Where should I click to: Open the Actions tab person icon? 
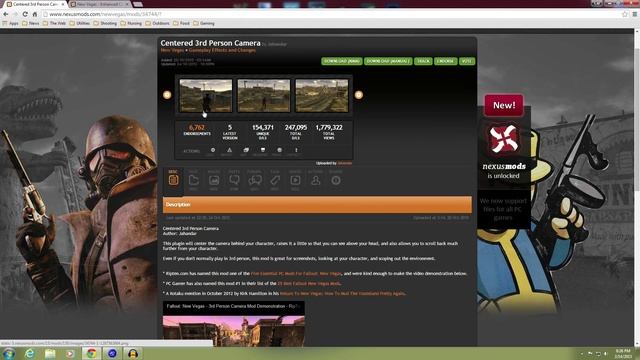[x=316, y=180]
